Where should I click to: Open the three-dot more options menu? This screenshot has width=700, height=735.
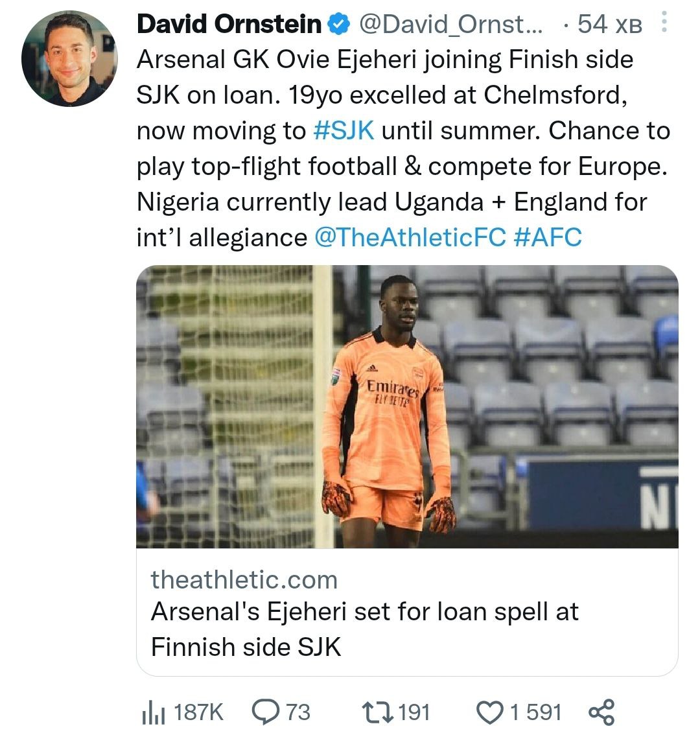point(663,25)
